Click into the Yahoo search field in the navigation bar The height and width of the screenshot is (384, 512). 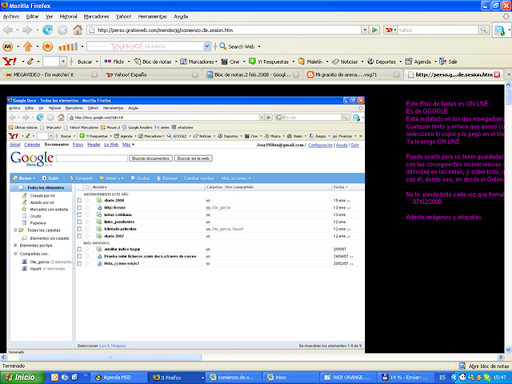438,30
